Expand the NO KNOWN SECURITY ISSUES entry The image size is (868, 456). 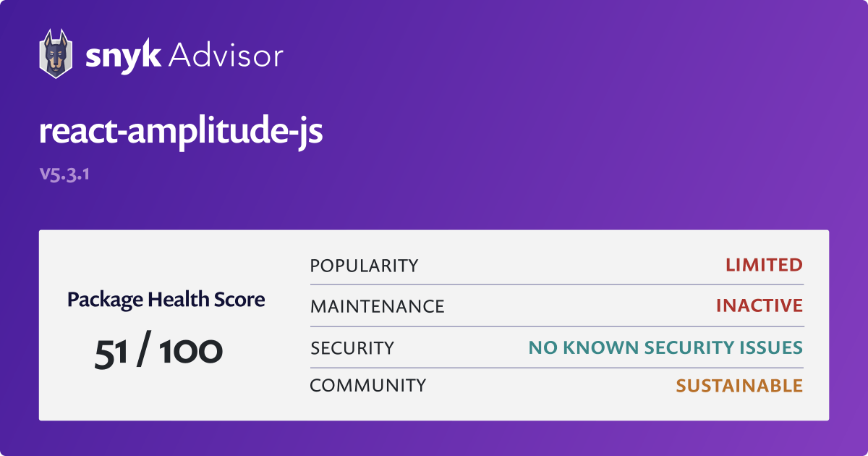[x=665, y=347]
